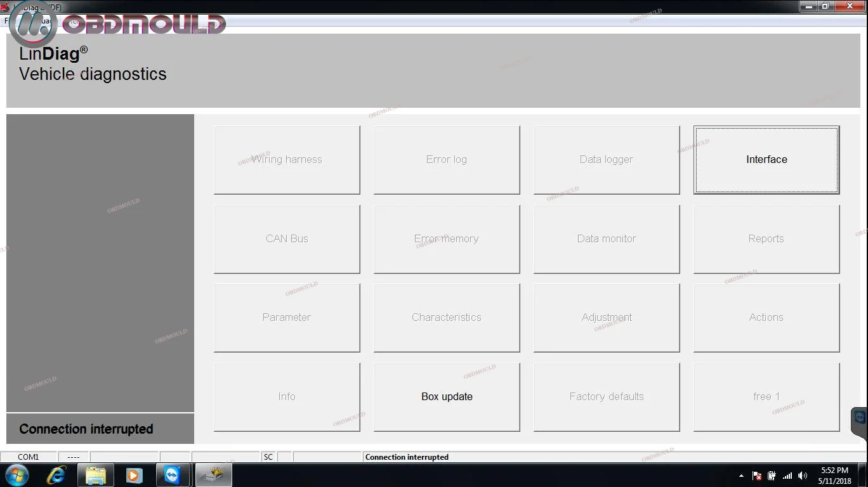Select the Error log tile
Image resolution: width=868 pixels, height=487 pixels.
tap(447, 160)
